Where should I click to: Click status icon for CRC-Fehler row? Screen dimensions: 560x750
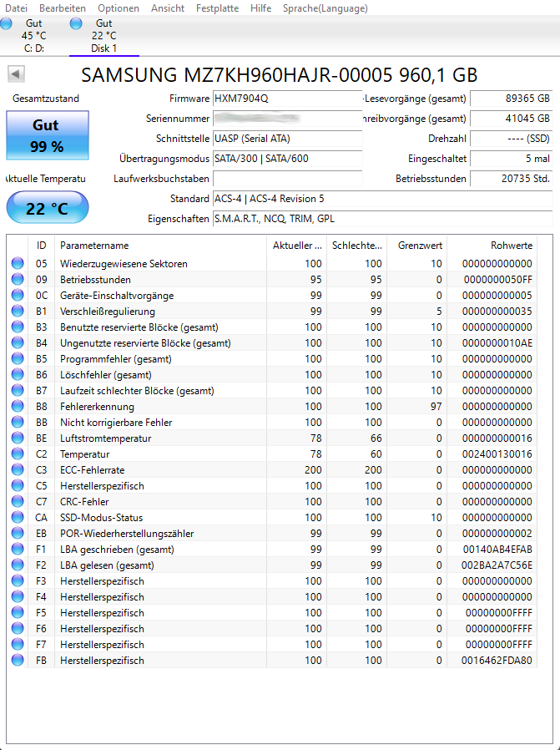18,501
